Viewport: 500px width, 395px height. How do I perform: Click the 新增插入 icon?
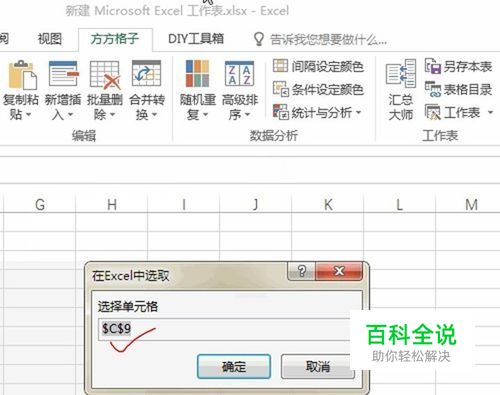click(64, 74)
